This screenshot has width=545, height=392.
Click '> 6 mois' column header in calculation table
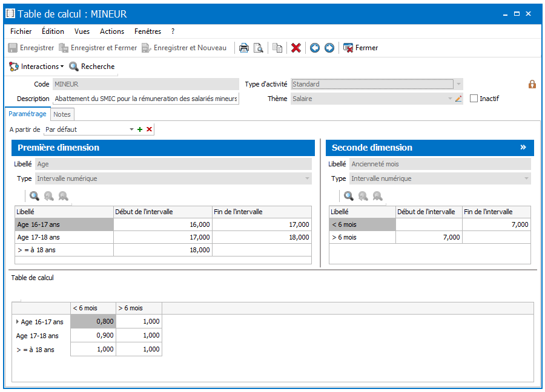click(x=139, y=308)
